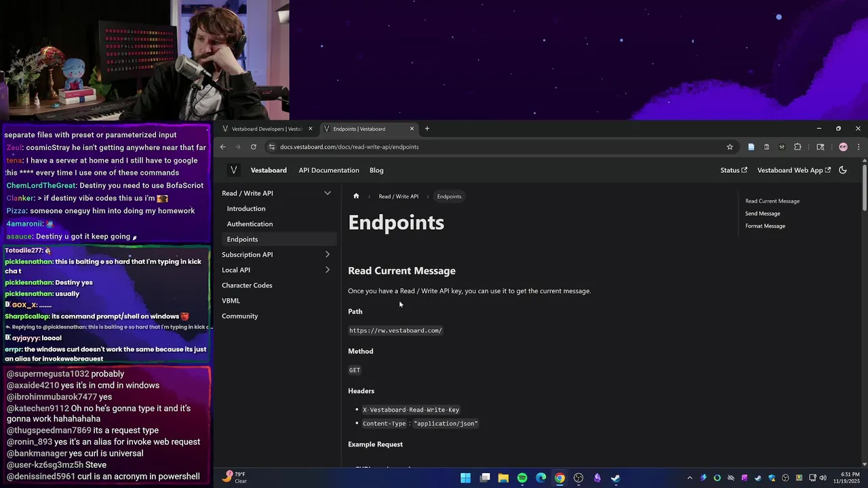
Task: Open volume control in system tray
Action: 823,478
